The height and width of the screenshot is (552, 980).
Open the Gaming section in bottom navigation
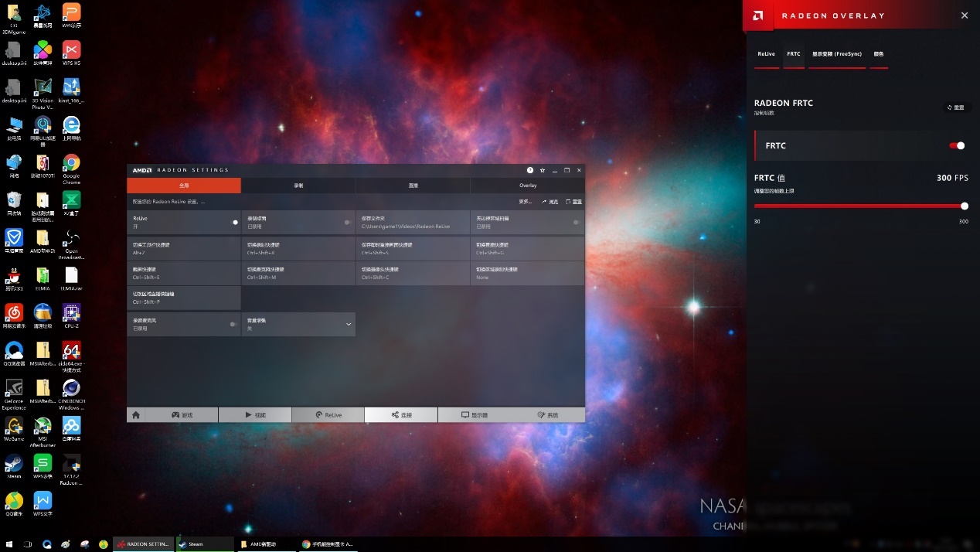pyautogui.click(x=182, y=415)
